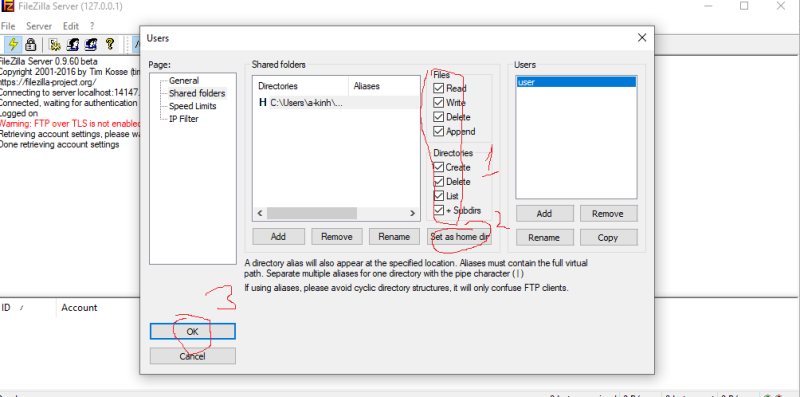
Task: Open server settings via the gear toolbar icon
Action: 55,44
